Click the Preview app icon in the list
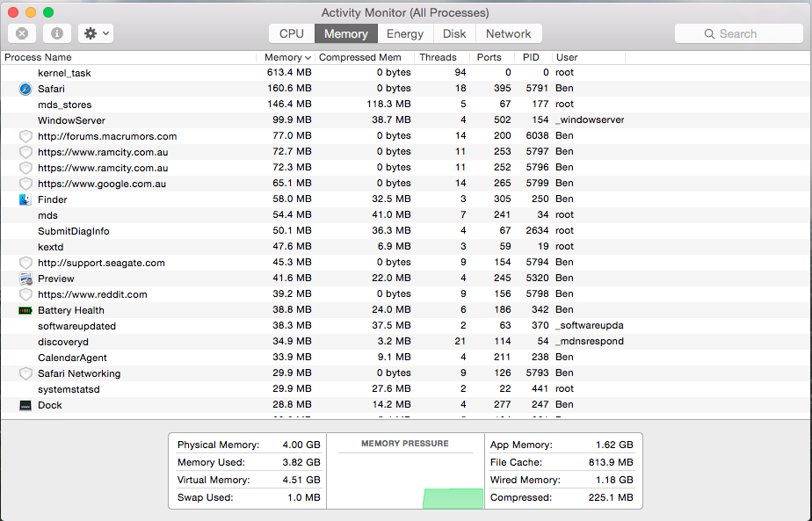812x521 pixels. coord(25,279)
